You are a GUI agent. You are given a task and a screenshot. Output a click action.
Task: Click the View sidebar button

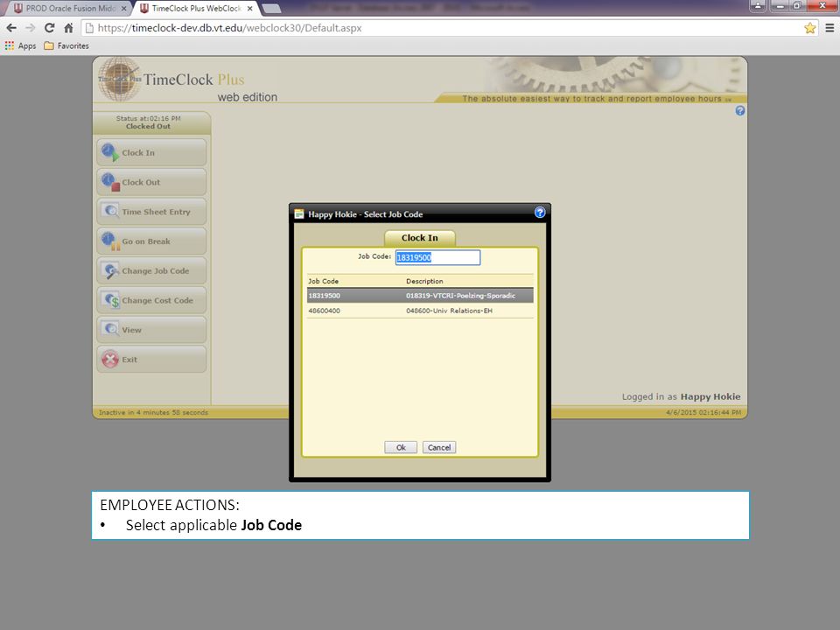pyautogui.click(x=151, y=330)
